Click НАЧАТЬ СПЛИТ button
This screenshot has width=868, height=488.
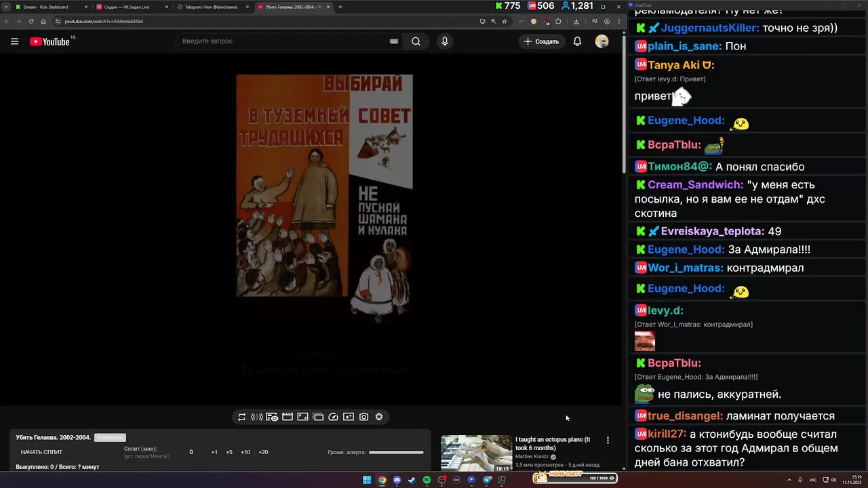coord(41,452)
